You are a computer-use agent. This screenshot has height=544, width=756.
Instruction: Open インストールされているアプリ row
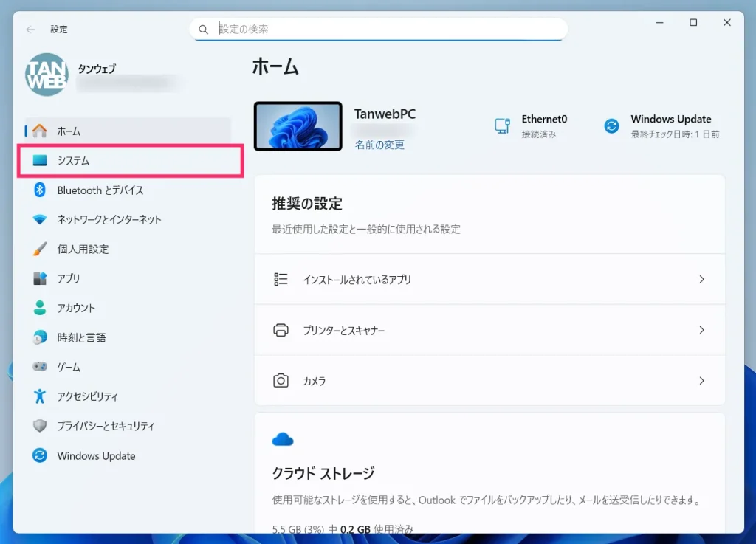point(489,280)
